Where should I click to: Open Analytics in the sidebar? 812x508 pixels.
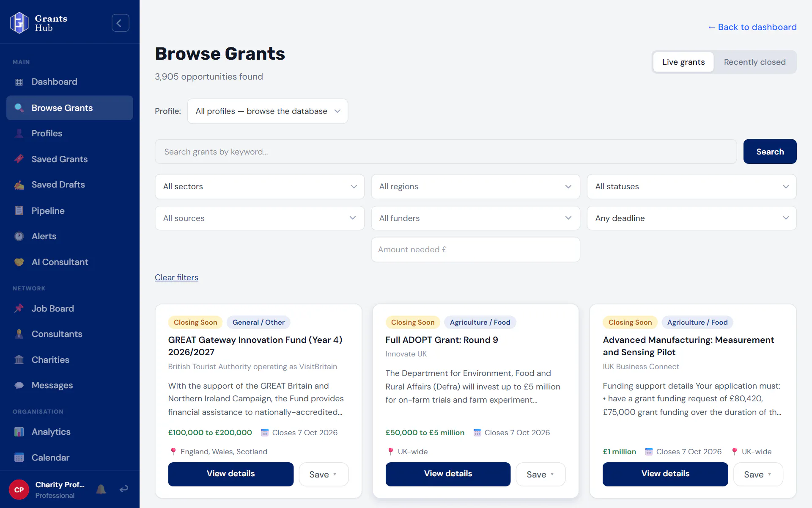coord(70,432)
